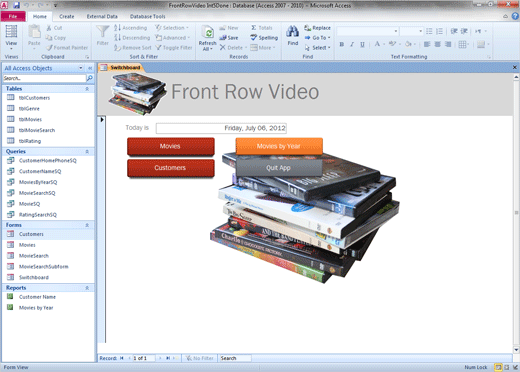
Task: Open All Access Objects dropdown
Action: click(81, 68)
